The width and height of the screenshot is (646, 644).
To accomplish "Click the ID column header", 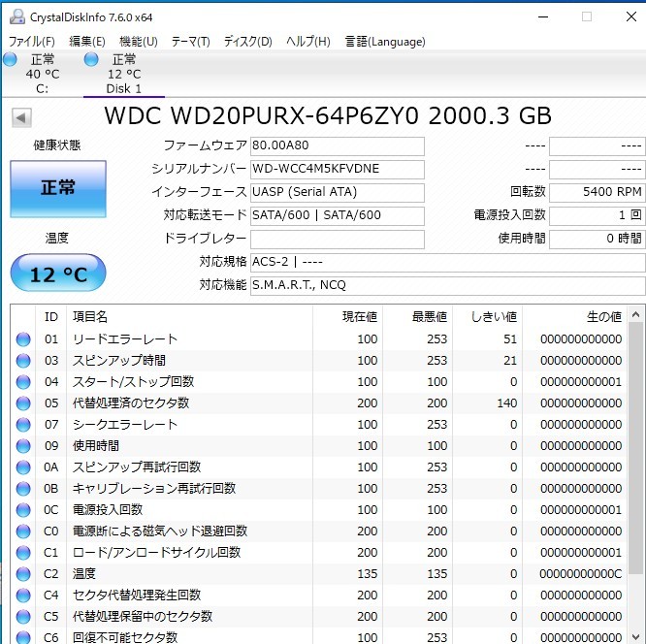I will pyautogui.click(x=51, y=317).
